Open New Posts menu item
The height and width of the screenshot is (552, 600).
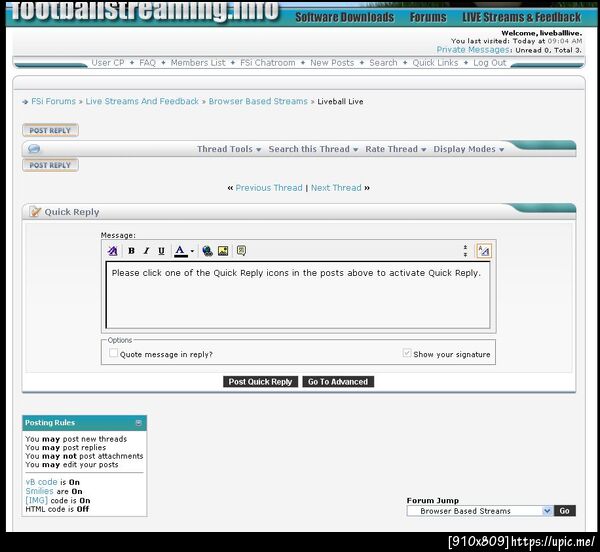(x=332, y=63)
